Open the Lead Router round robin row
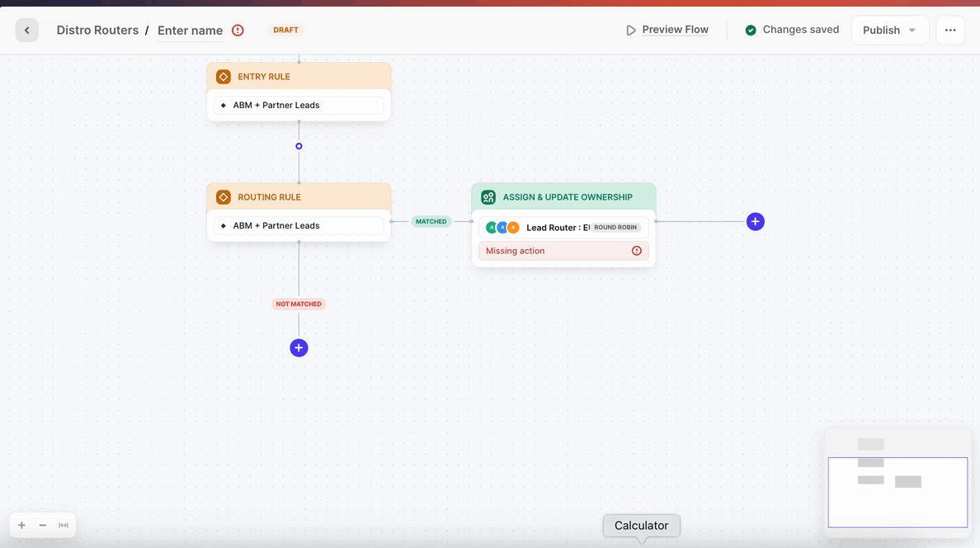980x548 pixels. (563, 228)
